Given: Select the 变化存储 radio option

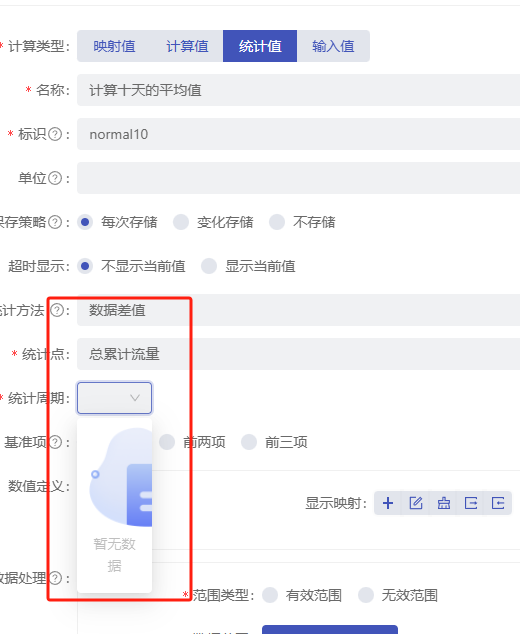Looking at the screenshot, I should pos(181,222).
